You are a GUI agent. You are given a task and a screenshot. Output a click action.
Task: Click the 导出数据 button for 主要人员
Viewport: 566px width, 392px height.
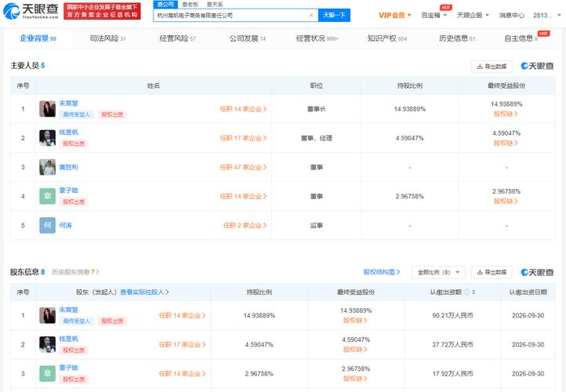[491, 67]
